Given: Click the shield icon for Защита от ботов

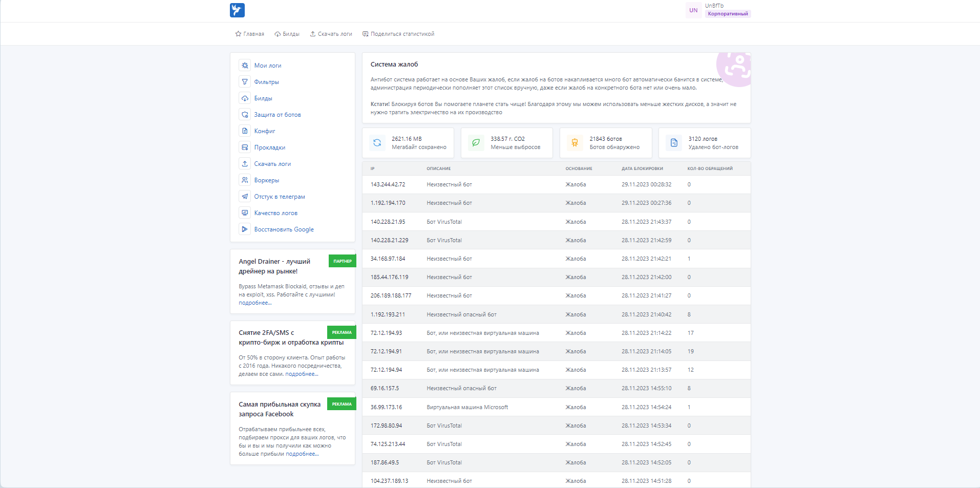Looking at the screenshot, I should point(245,115).
